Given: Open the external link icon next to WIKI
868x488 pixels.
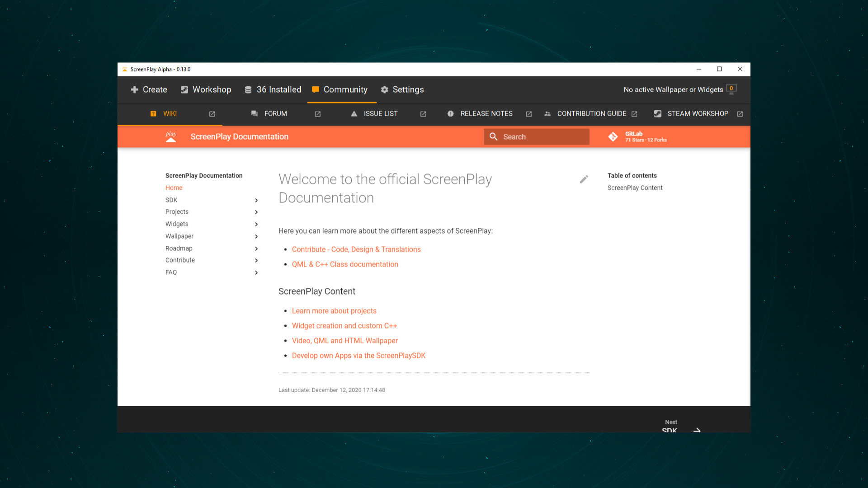Looking at the screenshot, I should point(212,114).
